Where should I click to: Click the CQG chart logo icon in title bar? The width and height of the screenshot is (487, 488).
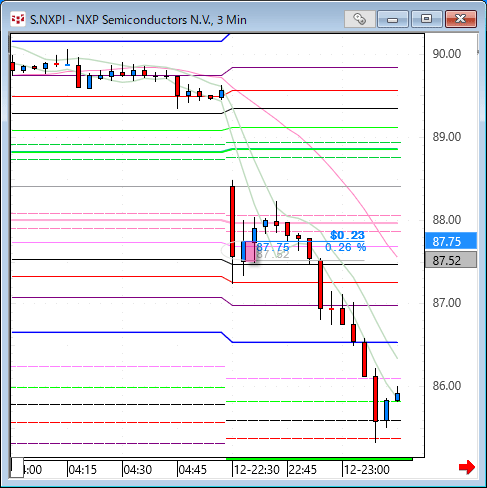(18, 19)
